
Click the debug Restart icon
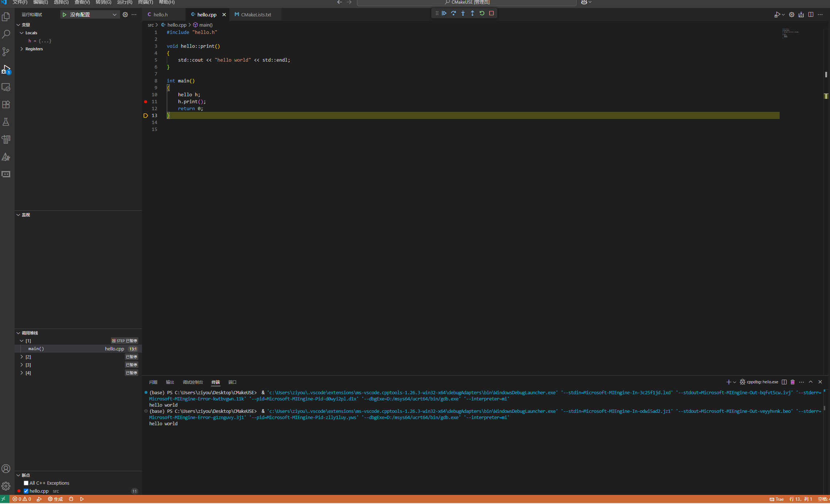(x=482, y=13)
